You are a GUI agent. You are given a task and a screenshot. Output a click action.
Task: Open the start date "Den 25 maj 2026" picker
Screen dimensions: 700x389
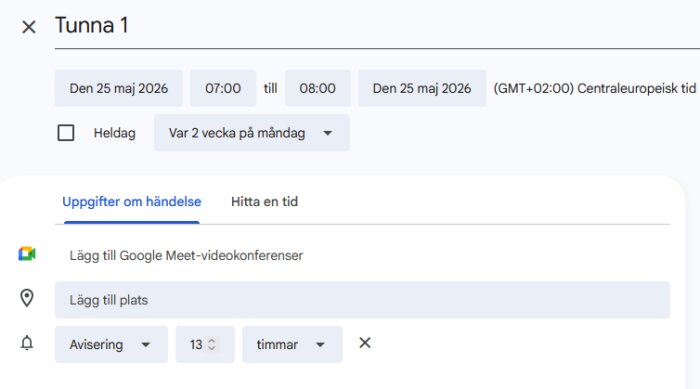119,88
